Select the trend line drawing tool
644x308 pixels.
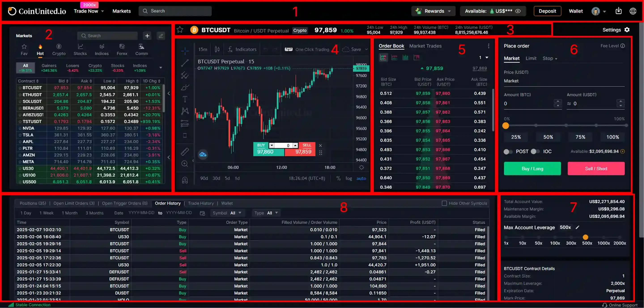tap(185, 63)
